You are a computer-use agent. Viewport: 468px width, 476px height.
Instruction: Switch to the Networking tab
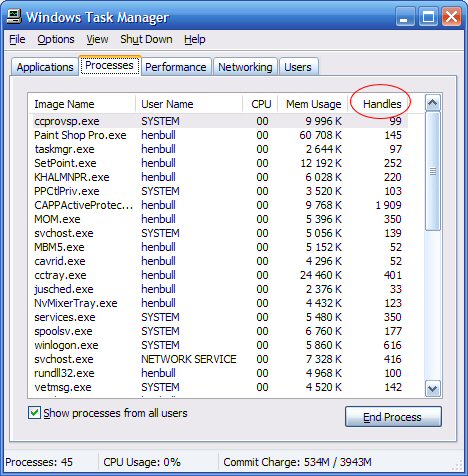[x=245, y=67]
